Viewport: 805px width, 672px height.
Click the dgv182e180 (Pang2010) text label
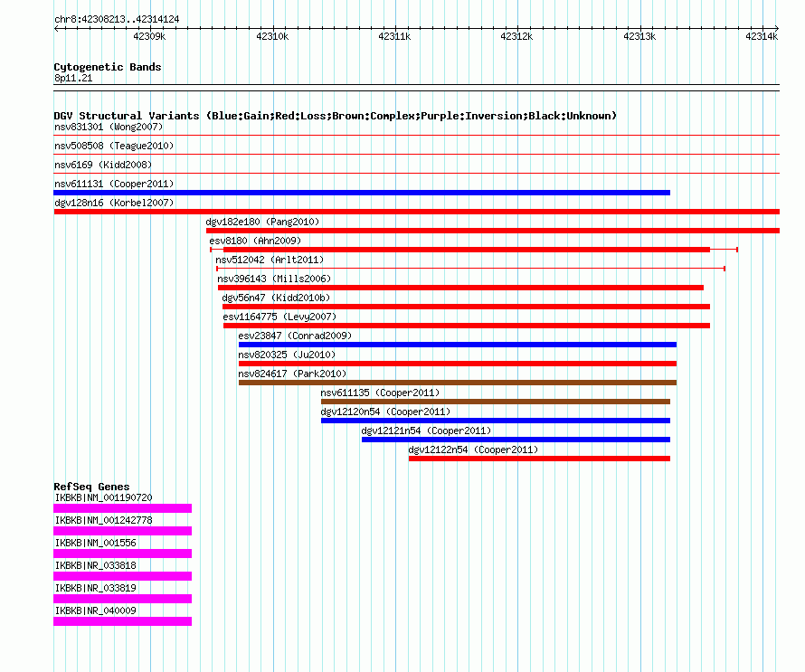pos(262,222)
